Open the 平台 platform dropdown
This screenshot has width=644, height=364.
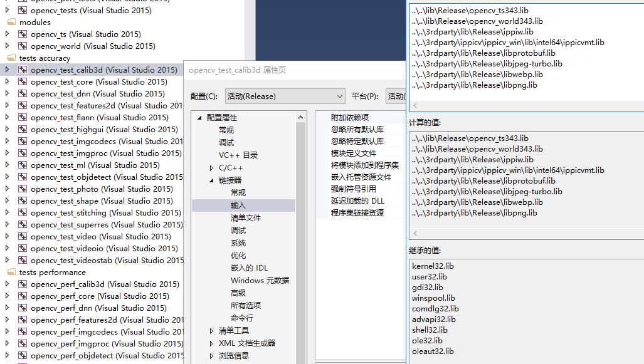tap(396, 96)
